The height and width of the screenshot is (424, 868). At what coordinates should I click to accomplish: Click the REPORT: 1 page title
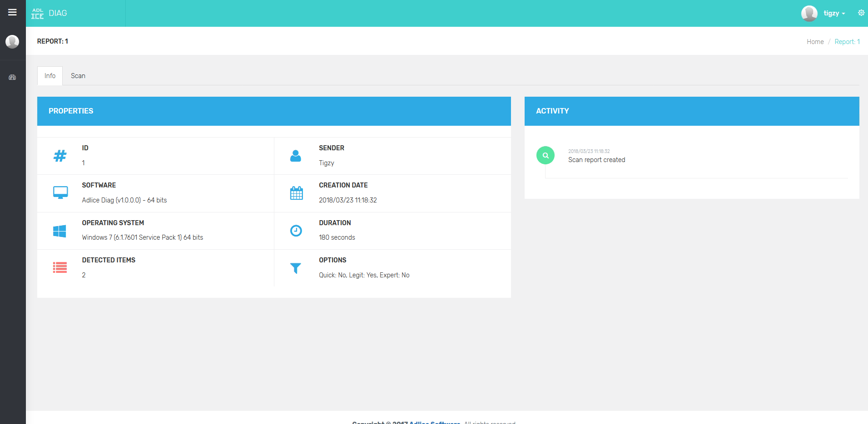[53, 41]
